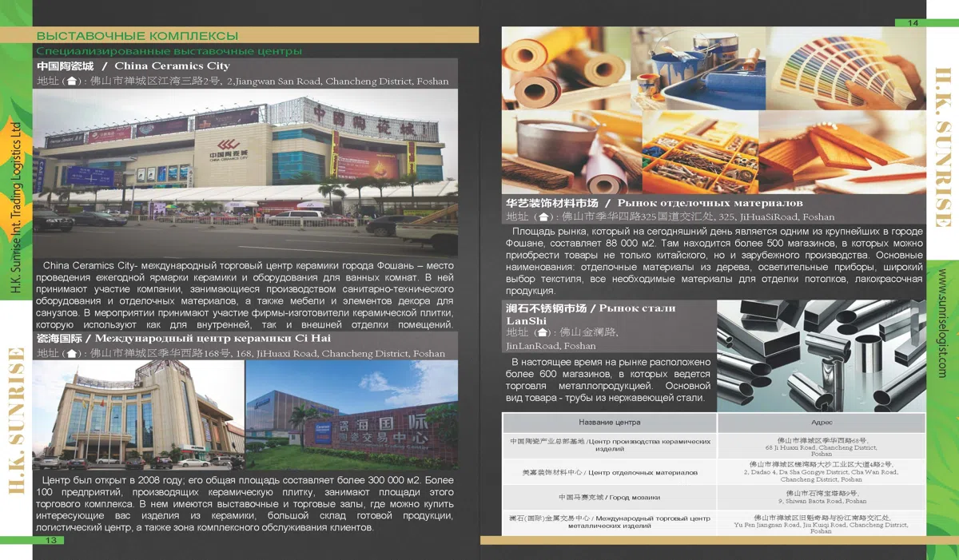The image size is (959, 560).
Task: Click the house icon in China Ceramics City address
Action: pyautogui.click(x=73, y=81)
